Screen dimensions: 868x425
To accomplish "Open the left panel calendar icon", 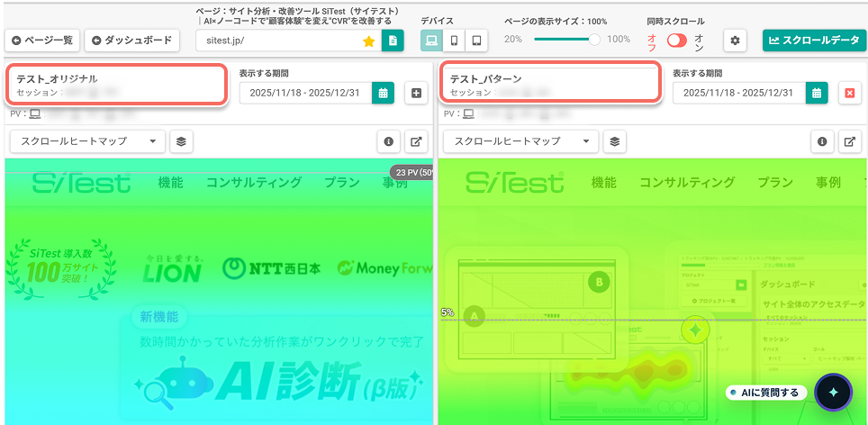I will (383, 93).
